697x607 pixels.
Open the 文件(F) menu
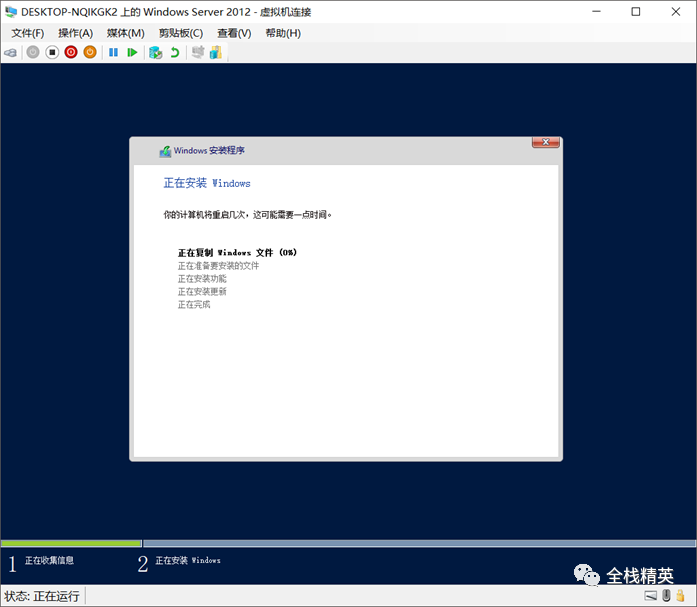click(x=28, y=33)
